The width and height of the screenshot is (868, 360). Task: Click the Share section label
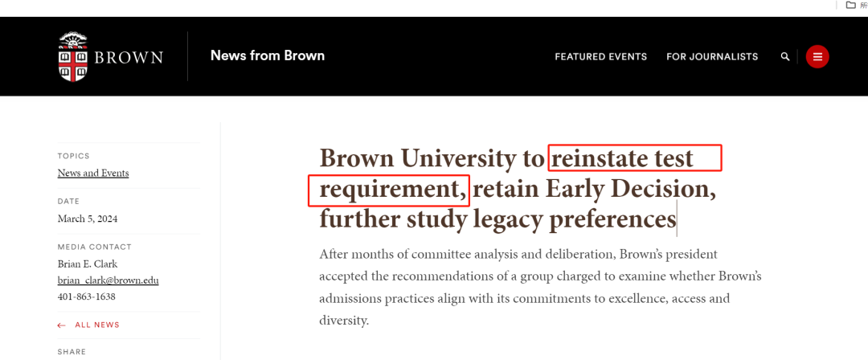(72, 352)
